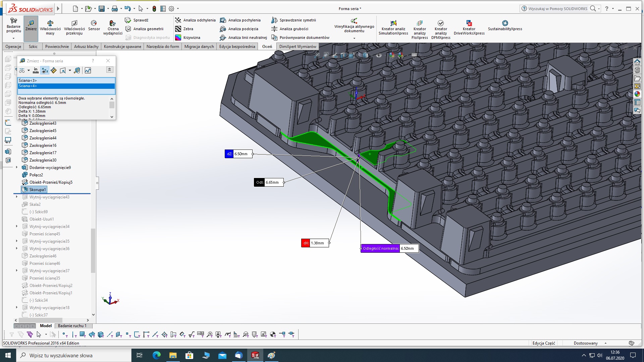Click arc/circle measurement mode icon in Zmierz dialog
Image resolution: width=644 pixels, height=362 pixels.
22,70
